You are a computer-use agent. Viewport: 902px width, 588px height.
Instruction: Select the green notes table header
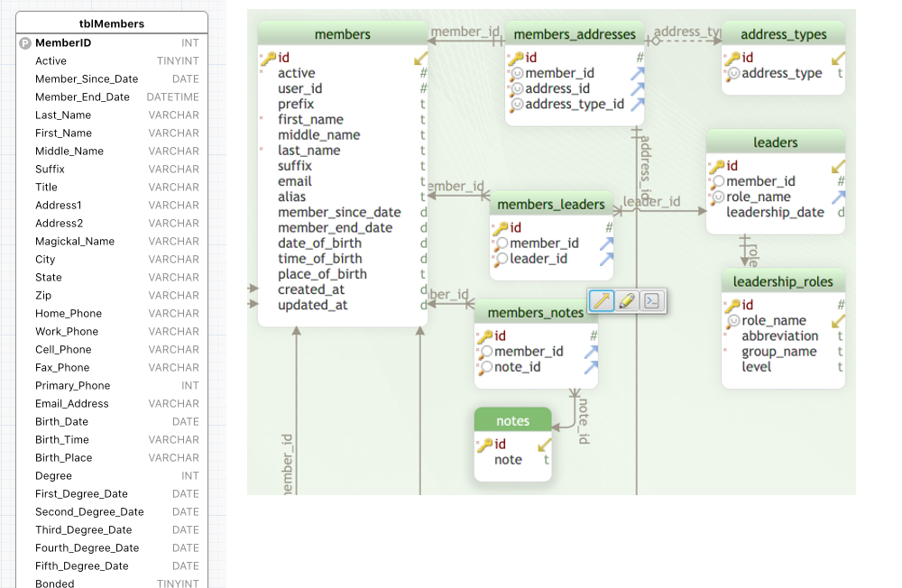click(512, 420)
